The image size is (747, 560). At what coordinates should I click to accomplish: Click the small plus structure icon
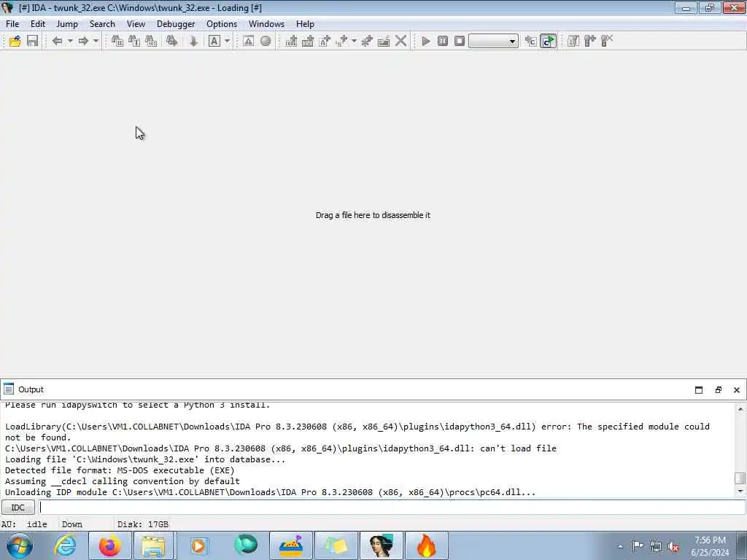pyautogui.click(x=341, y=41)
